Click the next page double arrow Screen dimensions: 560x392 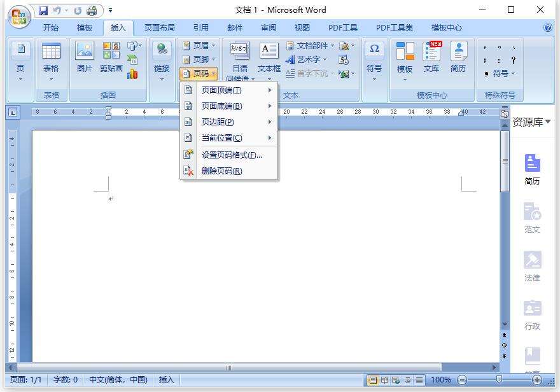click(504, 356)
